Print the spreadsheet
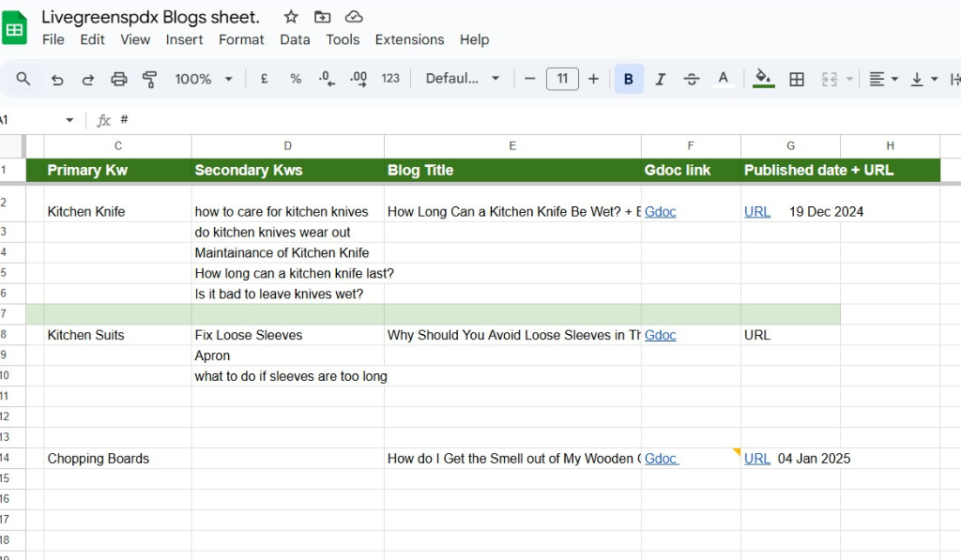The height and width of the screenshot is (560, 961). tap(119, 79)
